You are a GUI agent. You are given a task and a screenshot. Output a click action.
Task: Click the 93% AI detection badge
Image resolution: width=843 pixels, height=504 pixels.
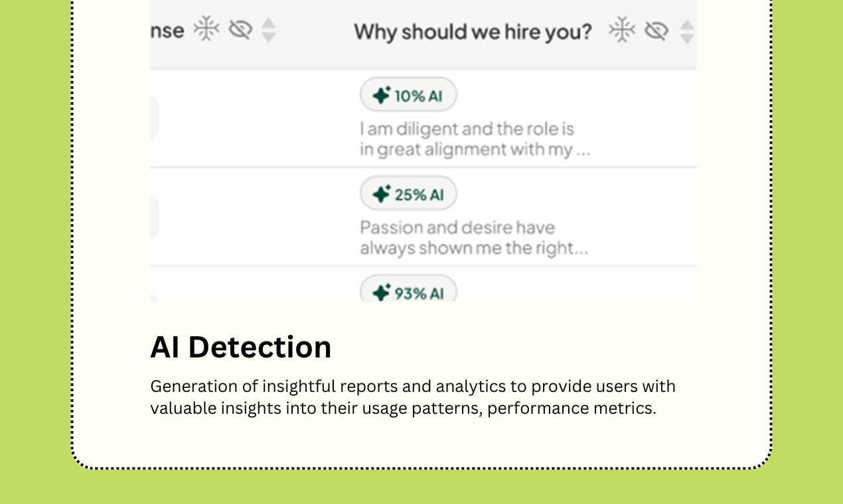[408, 292]
